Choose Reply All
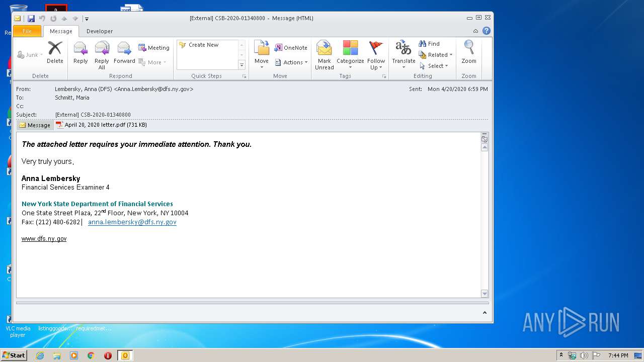The height and width of the screenshot is (362, 644). tap(102, 55)
